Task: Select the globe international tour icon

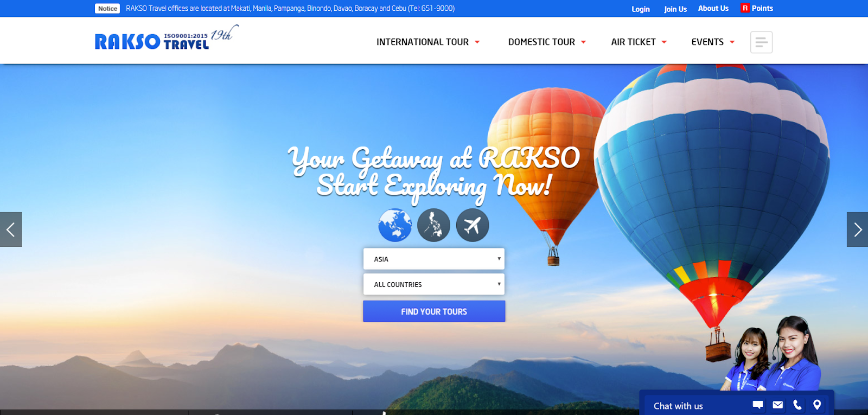Action: 395,225
